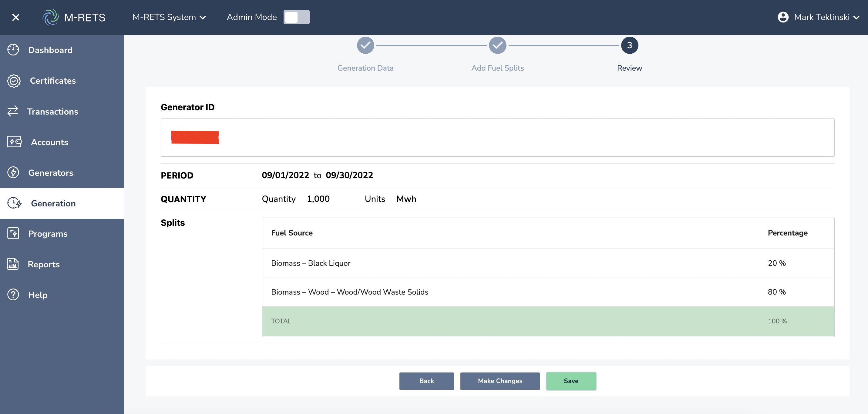Click the Help question mark icon
868x414 pixels.
(13, 295)
